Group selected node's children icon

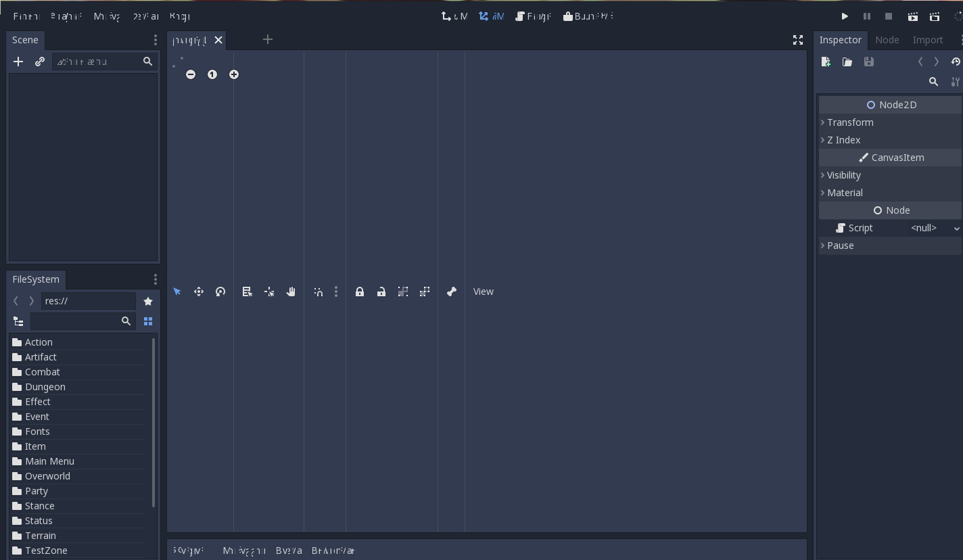point(403,291)
